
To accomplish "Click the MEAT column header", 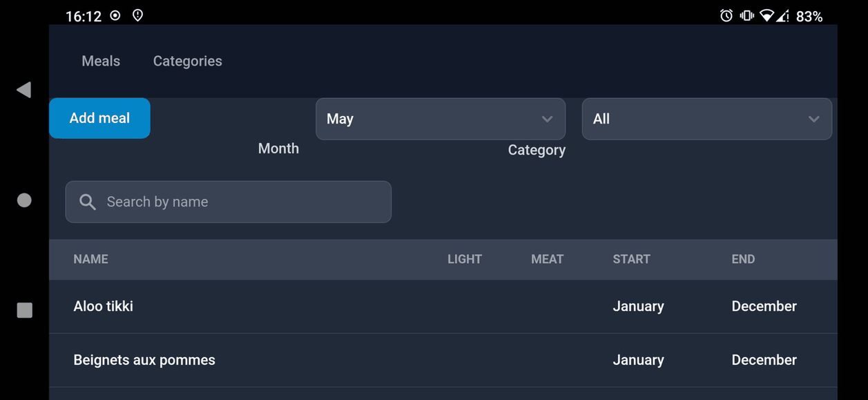I will point(547,259).
